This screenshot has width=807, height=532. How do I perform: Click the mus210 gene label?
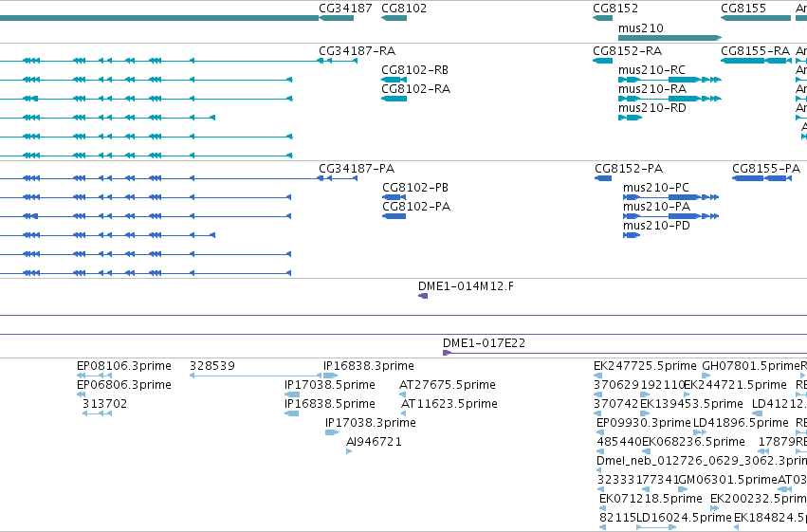point(640,28)
